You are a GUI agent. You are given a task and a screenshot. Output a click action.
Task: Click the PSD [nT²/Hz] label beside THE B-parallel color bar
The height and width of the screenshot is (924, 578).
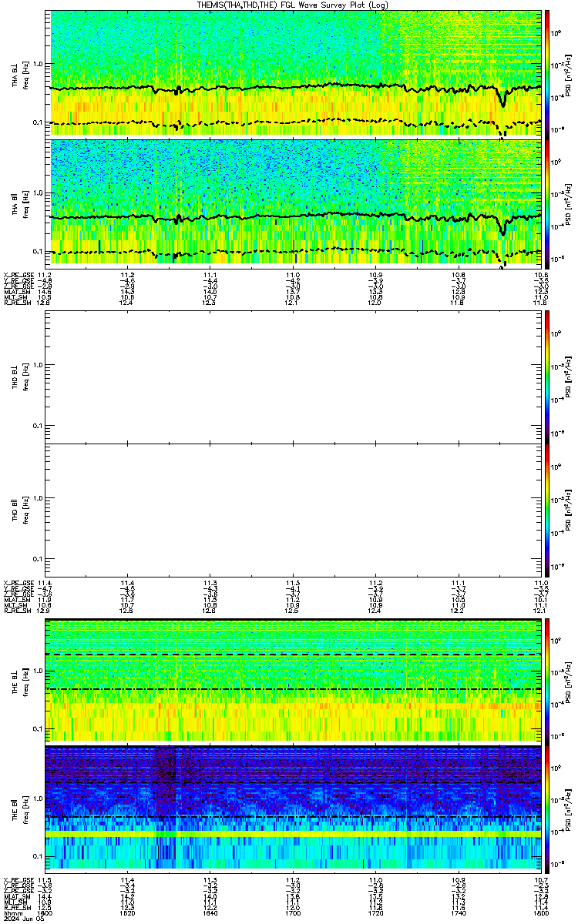[568, 809]
